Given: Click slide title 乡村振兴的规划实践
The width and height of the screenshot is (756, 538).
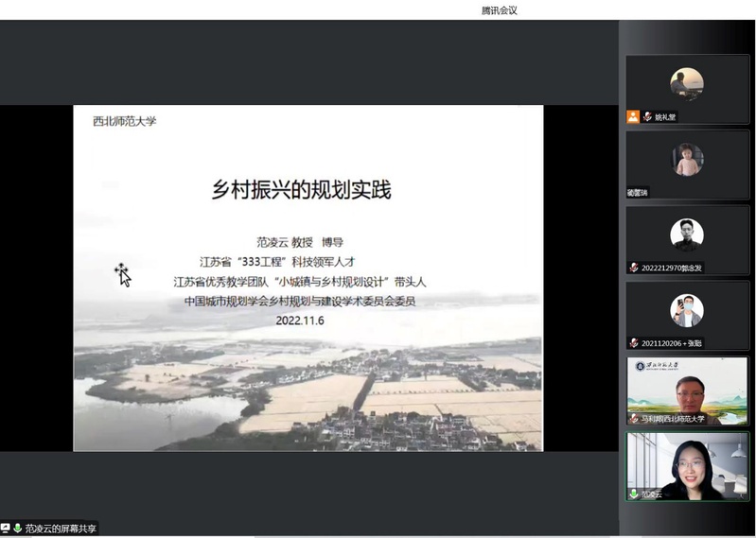Looking at the screenshot, I should tap(300, 189).
